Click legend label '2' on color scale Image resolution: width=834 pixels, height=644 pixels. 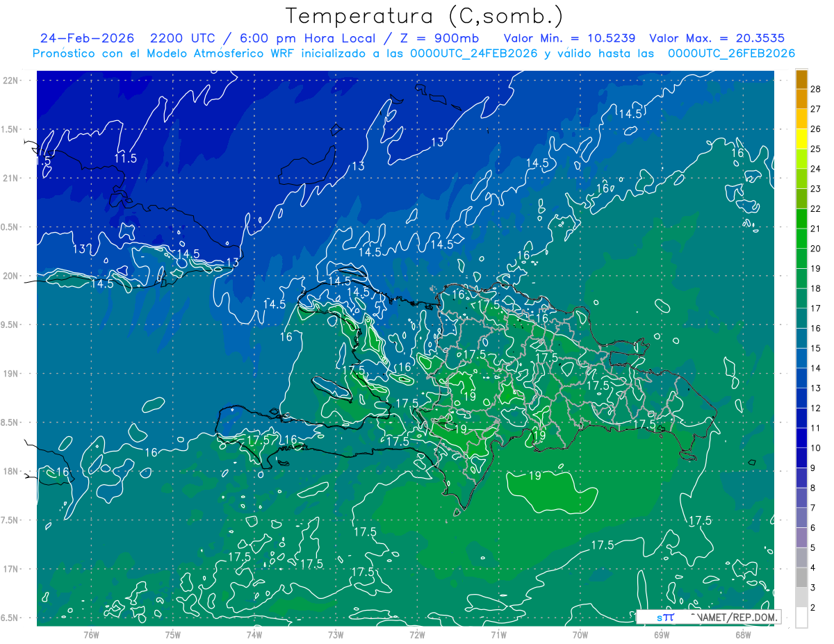click(813, 608)
